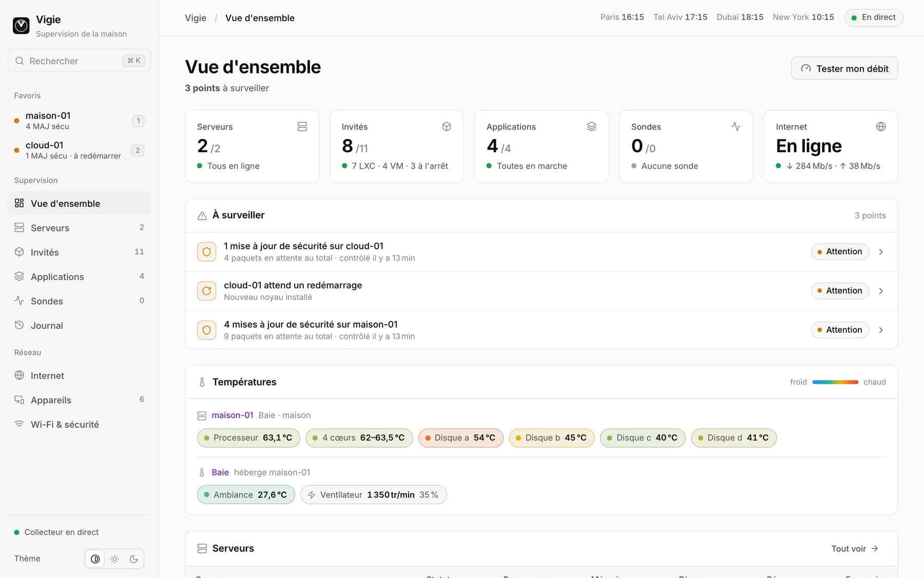The width and height of the screenshot is (924, 578).
Task: Click the Tester mon débit button
Action: [x=844, y=68]
